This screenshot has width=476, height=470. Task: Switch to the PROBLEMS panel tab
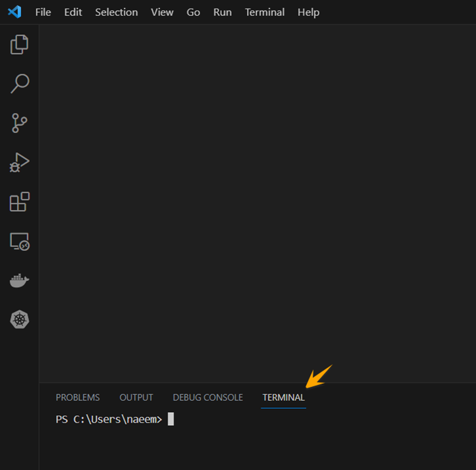(x=78, y=398)
